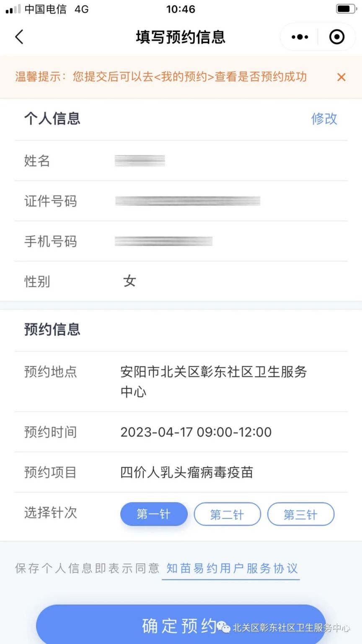Tap the 预约地点 clinic name
The height and width of the screenshot is (644, 362).
(x=213, y=381)
